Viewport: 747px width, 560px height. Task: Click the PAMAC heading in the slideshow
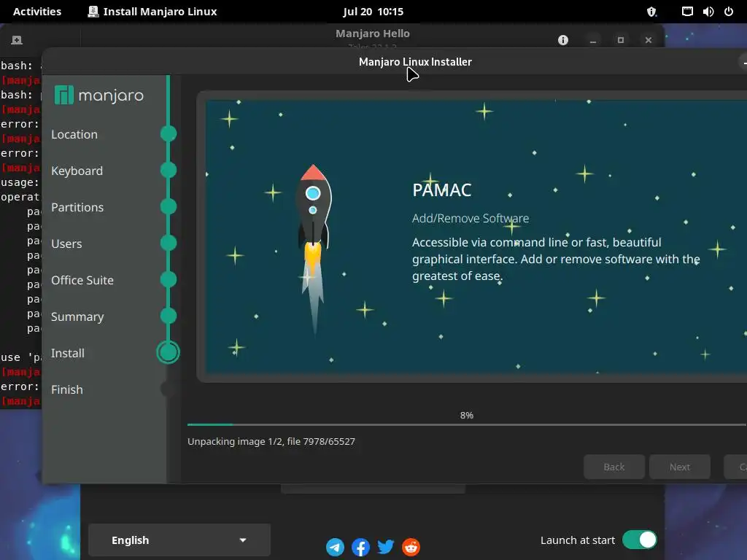[441, 190]
